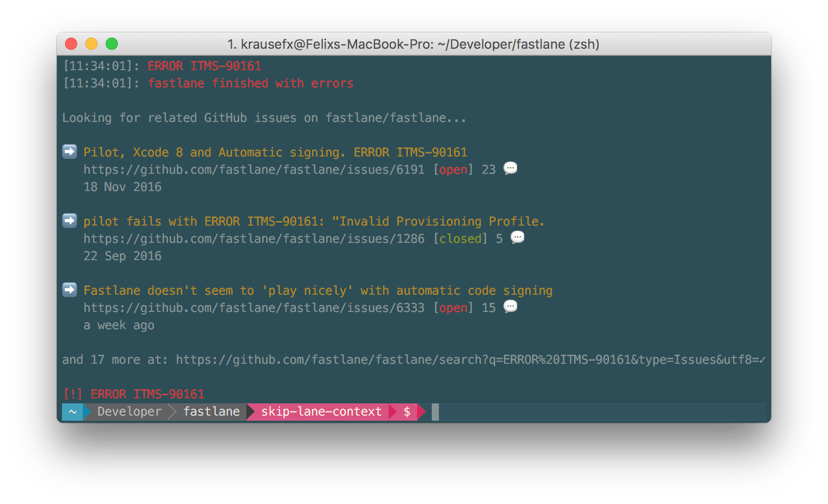The height and width of the screenshot is (504, 828).
Task: Minimize the terminal with yellow button
Action: pos(91,44)
